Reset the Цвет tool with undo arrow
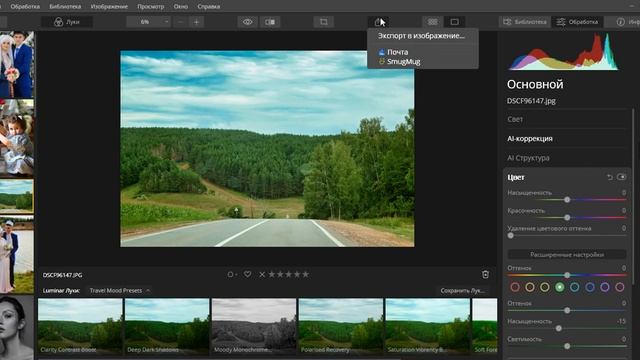Viewport: 640px width, 360px height. pyautogui.click(x=610, y=177)
